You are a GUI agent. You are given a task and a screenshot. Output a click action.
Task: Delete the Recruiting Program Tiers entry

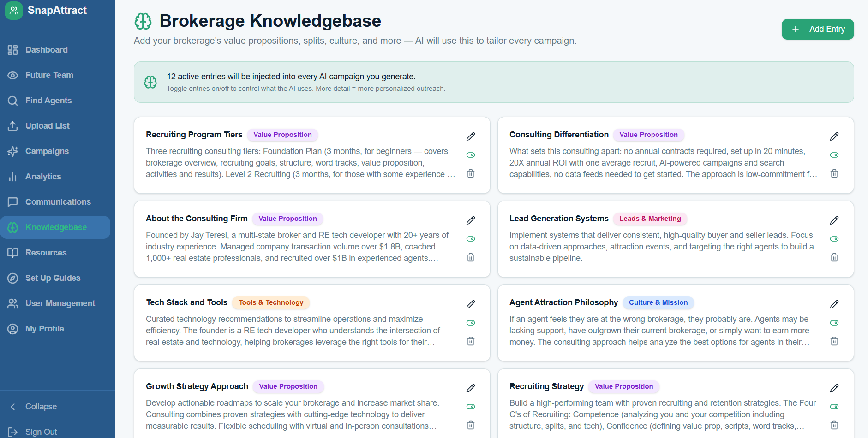tap(471, 173)
